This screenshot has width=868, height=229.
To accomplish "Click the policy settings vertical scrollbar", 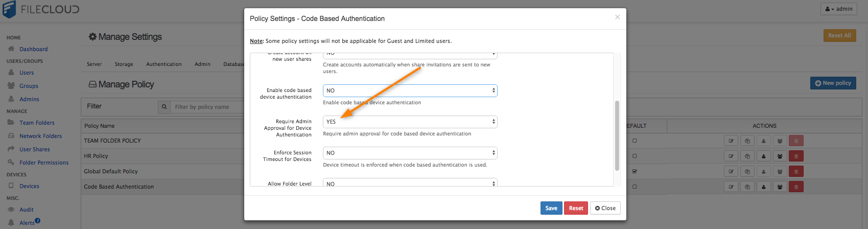I will [617, 135].
